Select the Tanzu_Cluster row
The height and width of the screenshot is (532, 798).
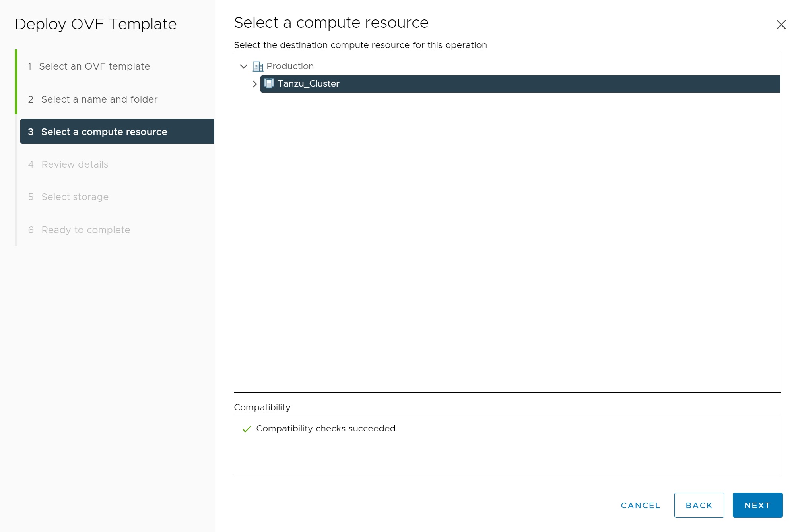517,84
